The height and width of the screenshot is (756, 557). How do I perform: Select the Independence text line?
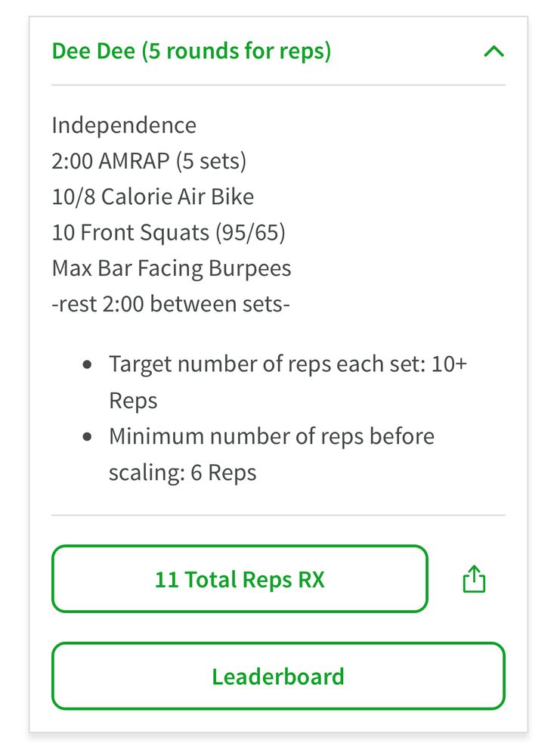pos(124,125)
